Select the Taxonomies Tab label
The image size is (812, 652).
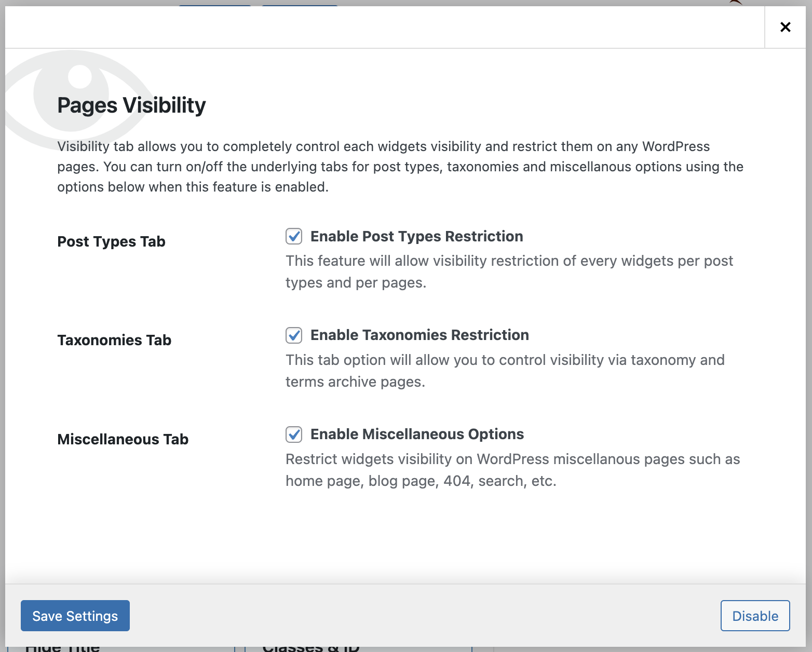tap(114, 340)
